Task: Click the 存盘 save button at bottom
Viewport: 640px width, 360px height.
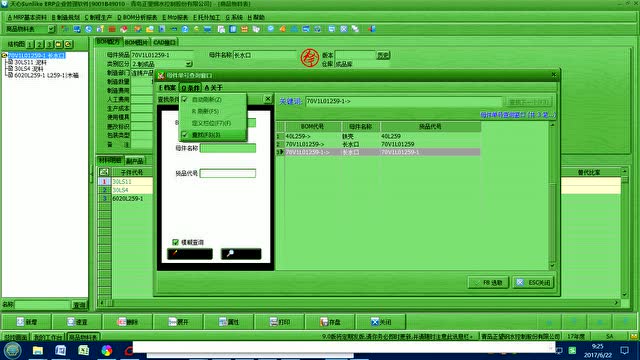Action: (330, 322)
